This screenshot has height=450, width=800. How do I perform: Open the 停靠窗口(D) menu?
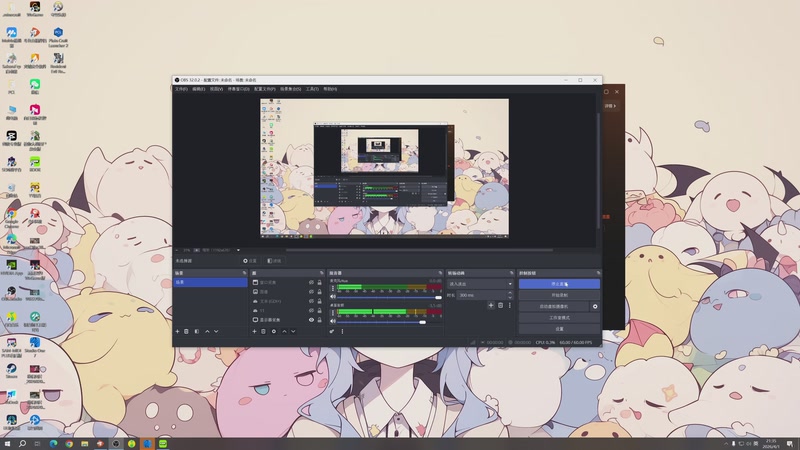pos(238,89)
